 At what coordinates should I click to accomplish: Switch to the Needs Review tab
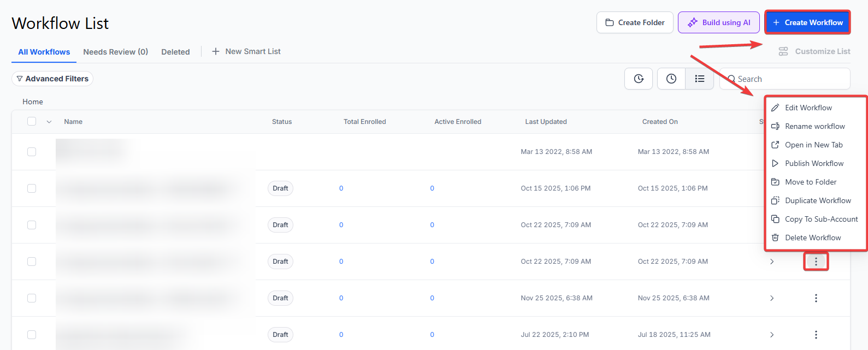click(115, 52)
